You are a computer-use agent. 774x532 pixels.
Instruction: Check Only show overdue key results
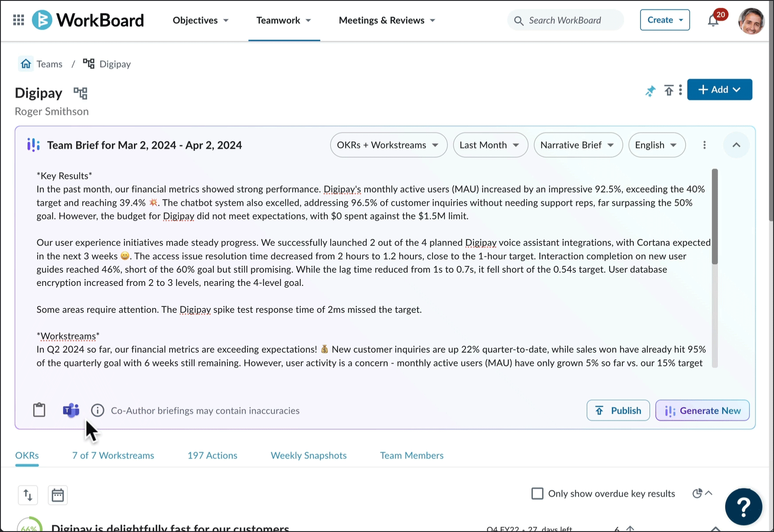[537, 493]
